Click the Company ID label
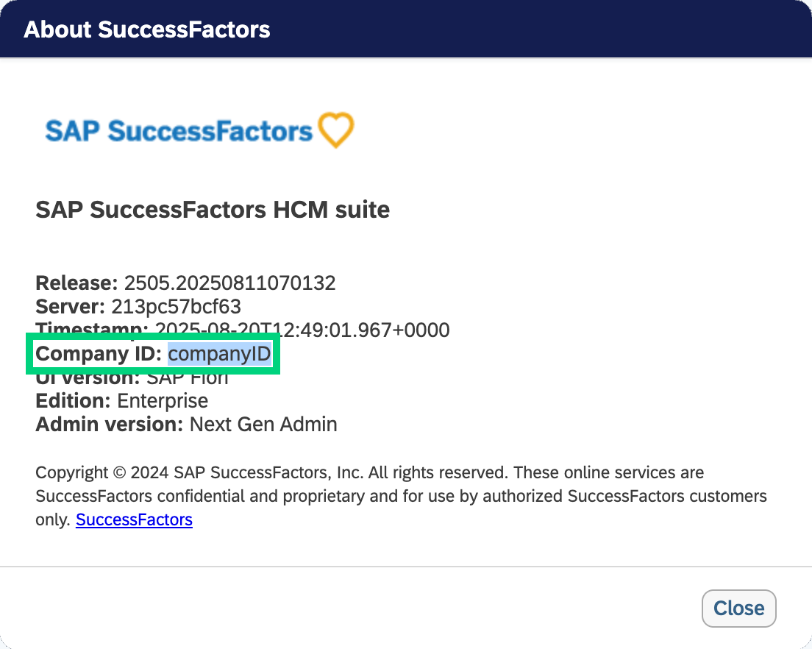The width and height of the screenshot is (812, 649). point(99,354)
